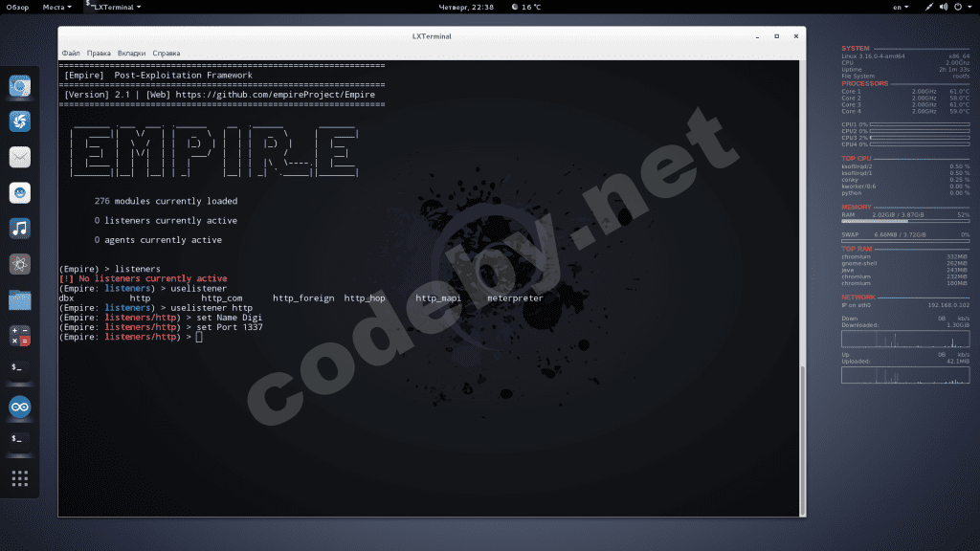This screenshot has width=980, height=551.
Task: Click the 'http_mapi' completion text
Action: (x=438, y=298)
